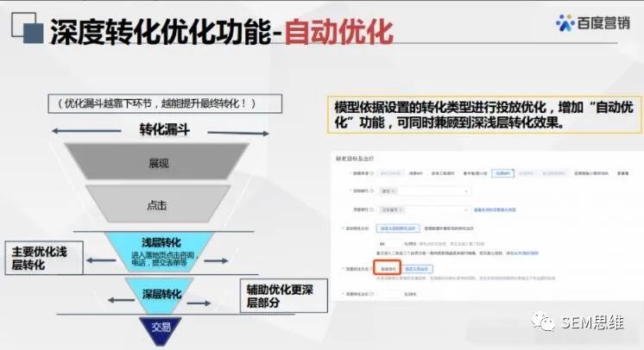Select the blue-outlined custom target bid option
Screen dimensions: 644x350
point(398,228)
